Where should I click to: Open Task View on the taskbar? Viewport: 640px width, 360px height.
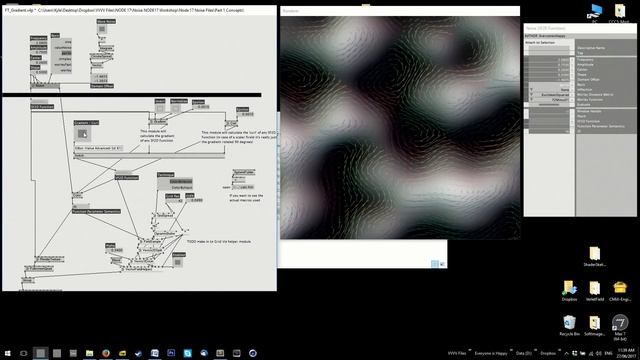24,353
